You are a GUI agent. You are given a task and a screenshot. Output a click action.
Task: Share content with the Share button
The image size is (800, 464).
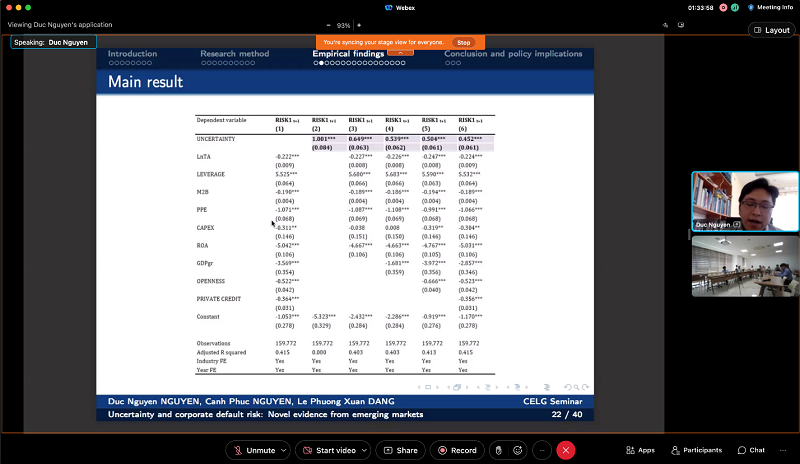401,450
